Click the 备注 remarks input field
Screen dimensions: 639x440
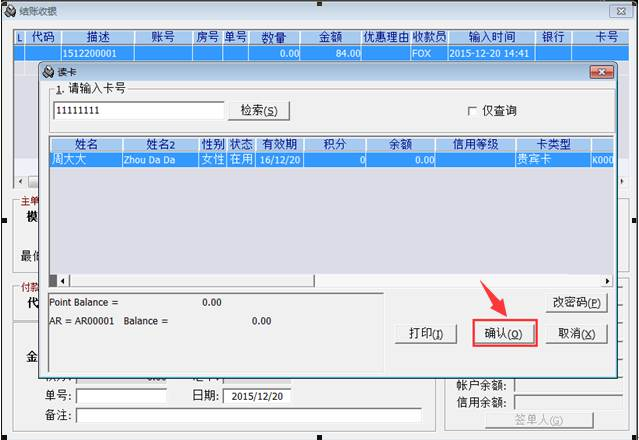pos(248,414)
